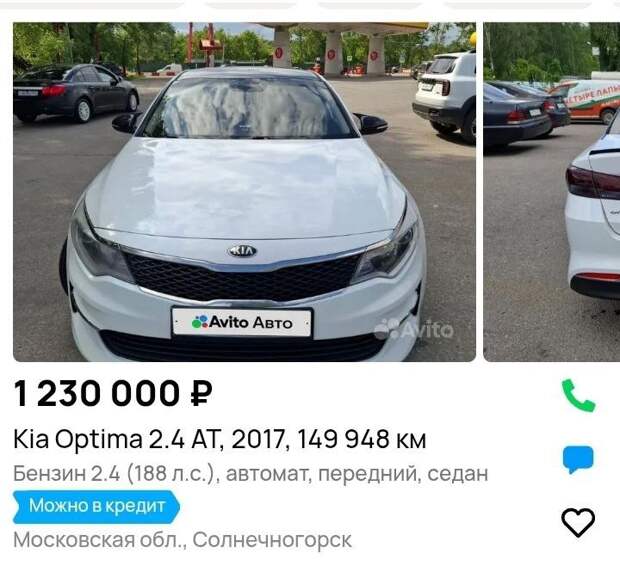This screenshot has height=578, width=620.
Task: Open the front view photo of white Kia
Action: pos(244,192)
